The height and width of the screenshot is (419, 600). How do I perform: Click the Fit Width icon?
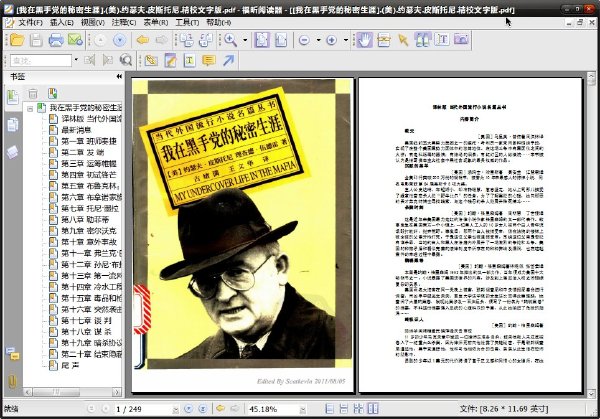coord(281,40)
